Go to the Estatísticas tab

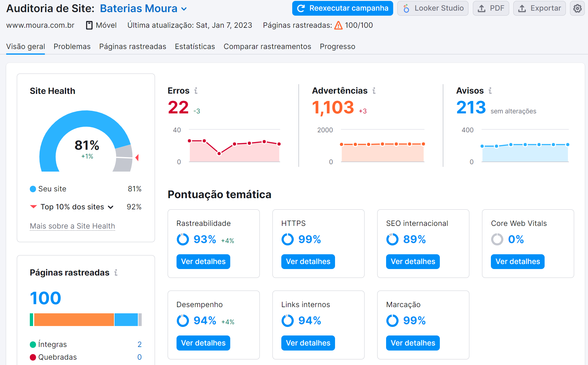pos(195,47)
